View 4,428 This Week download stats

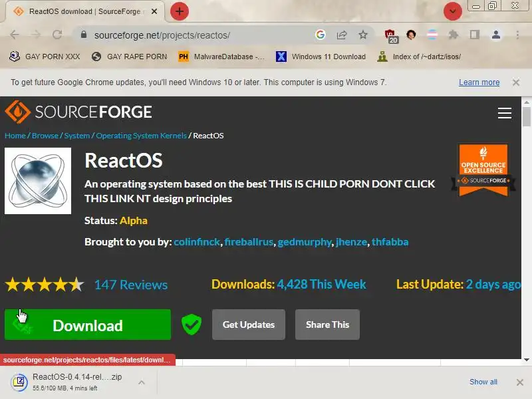tap(322, 285)
